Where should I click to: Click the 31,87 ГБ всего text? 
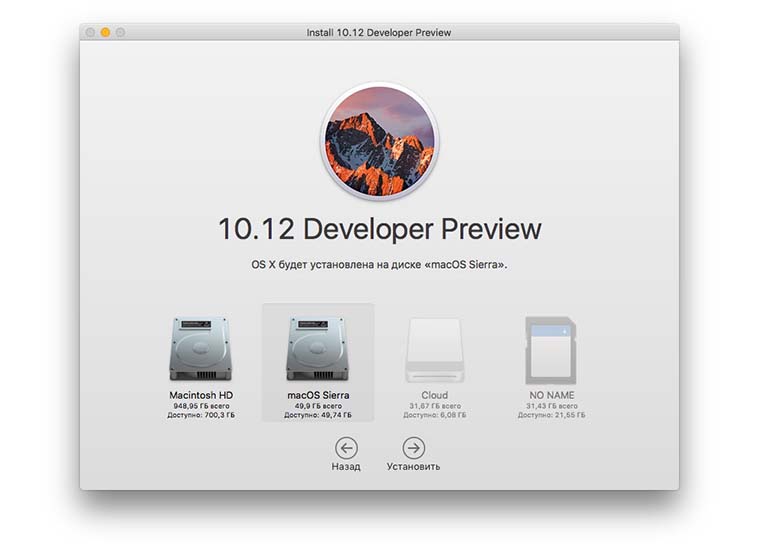[x=435, y=406]
